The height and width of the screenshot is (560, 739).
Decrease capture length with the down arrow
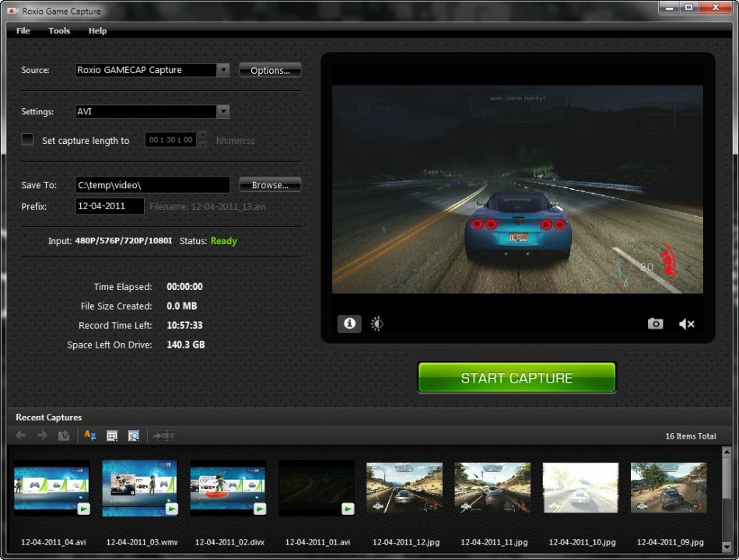[203, 144]
